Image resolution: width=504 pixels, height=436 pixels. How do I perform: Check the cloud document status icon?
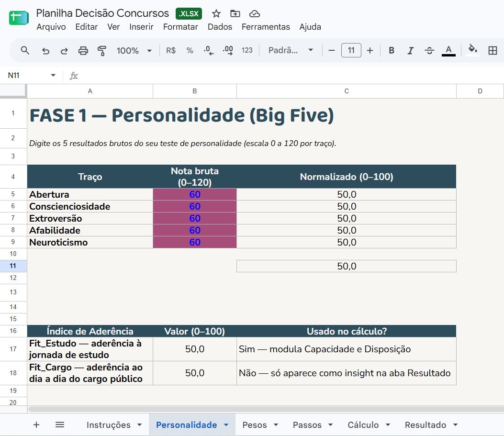click(x=255, y=13)
